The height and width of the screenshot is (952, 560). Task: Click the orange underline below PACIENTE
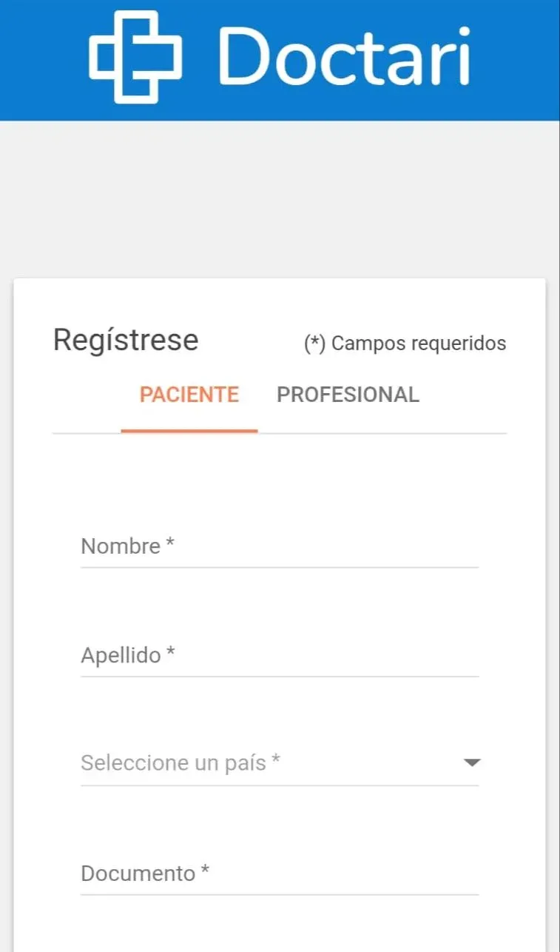(189, 430)
